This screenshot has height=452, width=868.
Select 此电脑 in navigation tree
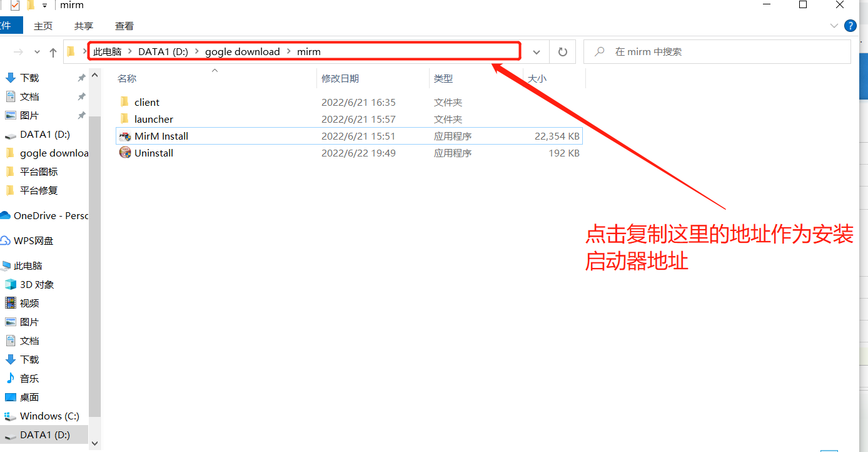pos(28,265)
